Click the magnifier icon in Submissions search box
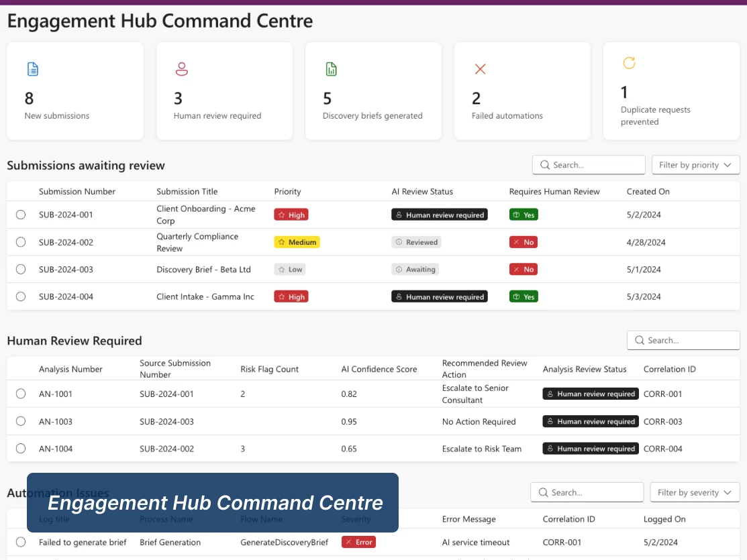Image resolution: width=747 pixels, height=560 pixels. (x=545, y=165)
